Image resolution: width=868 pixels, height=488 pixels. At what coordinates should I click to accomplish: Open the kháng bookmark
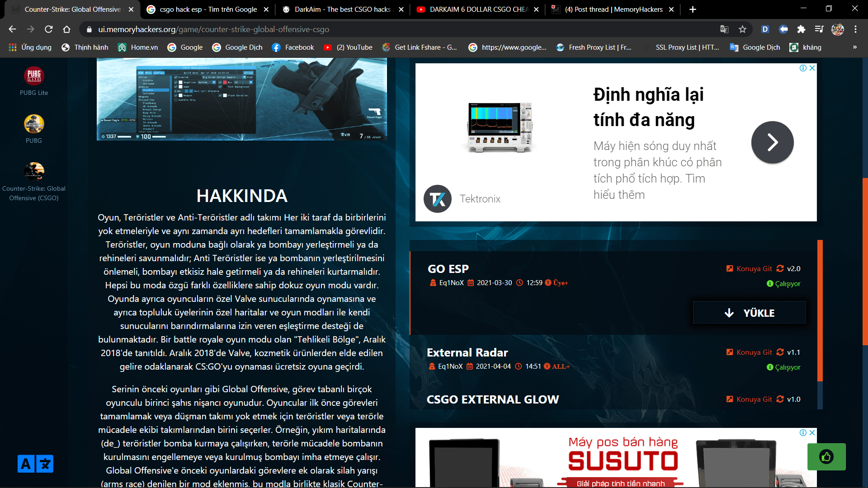[x=806, y=47]
